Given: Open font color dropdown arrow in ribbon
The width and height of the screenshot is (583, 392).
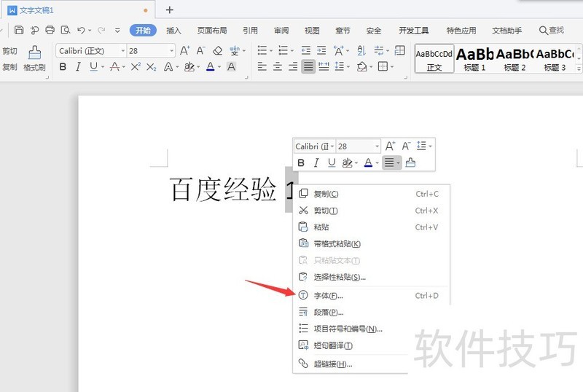Looking at the screenshot, I should (219, 67).
